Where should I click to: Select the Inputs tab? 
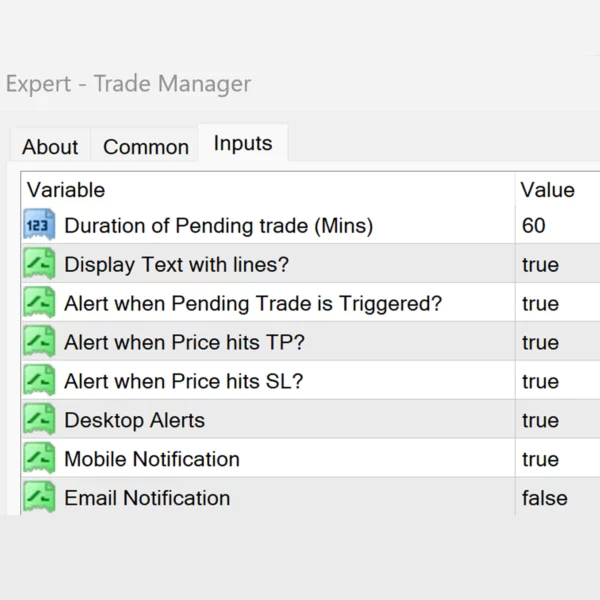pyautogui.click(x=243, y=143)
